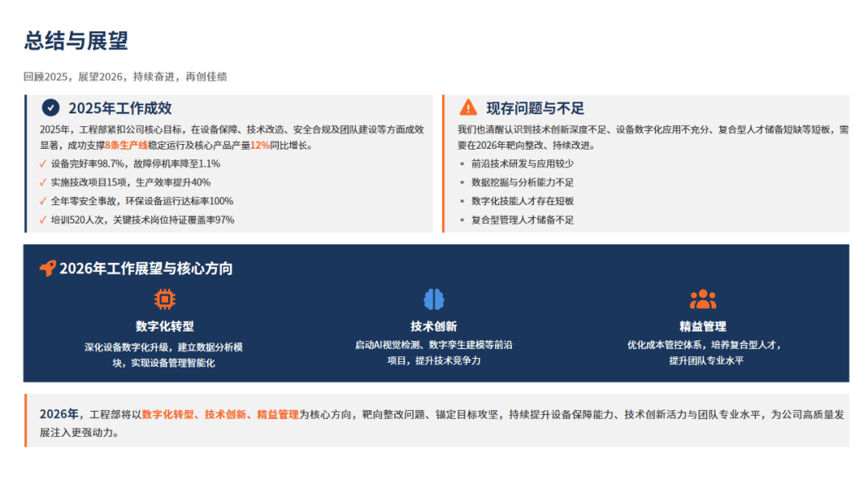Click the bold 2026年 text in bottom summary
Viewport: 868px width, 489px height.
click(59, 414)
